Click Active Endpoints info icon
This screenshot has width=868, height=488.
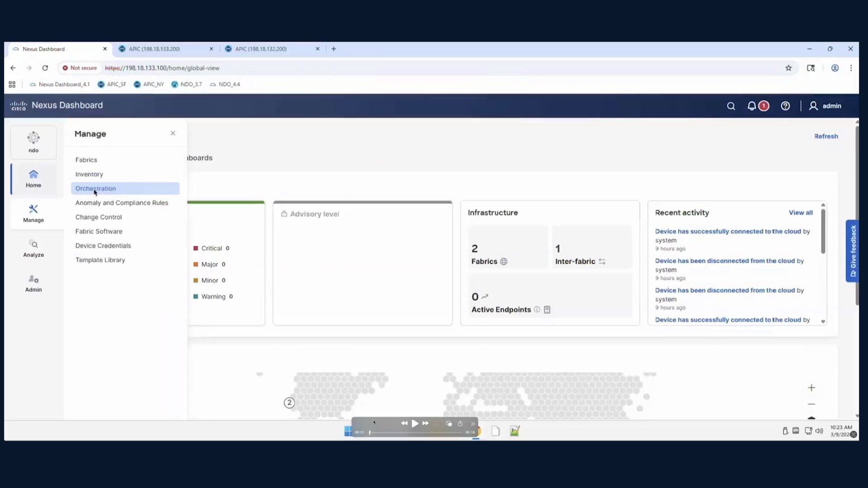click(x=537, y=310)
